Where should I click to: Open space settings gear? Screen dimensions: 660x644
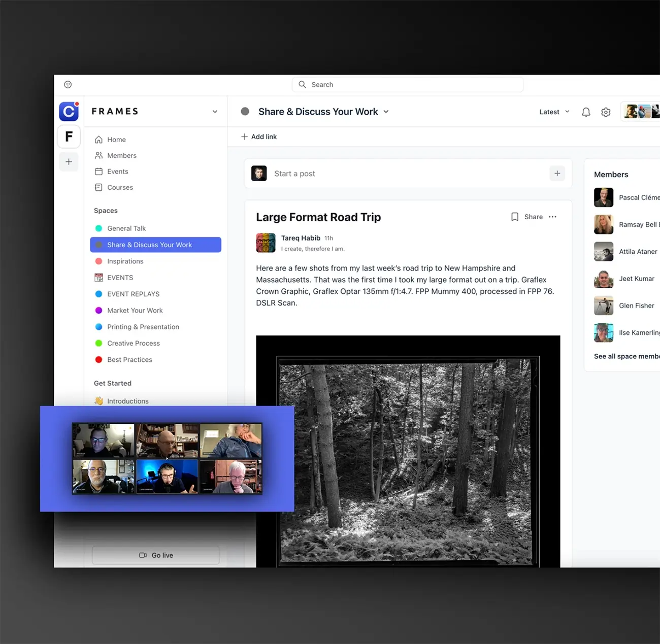pos(606,112)
